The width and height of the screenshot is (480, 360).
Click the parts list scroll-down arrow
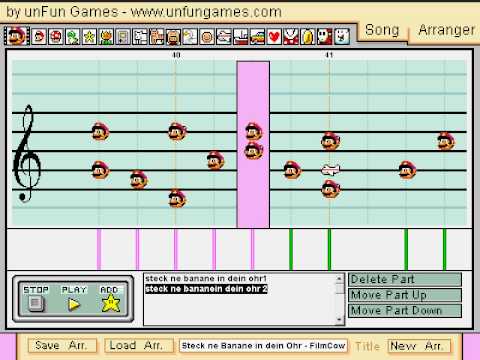339,320
